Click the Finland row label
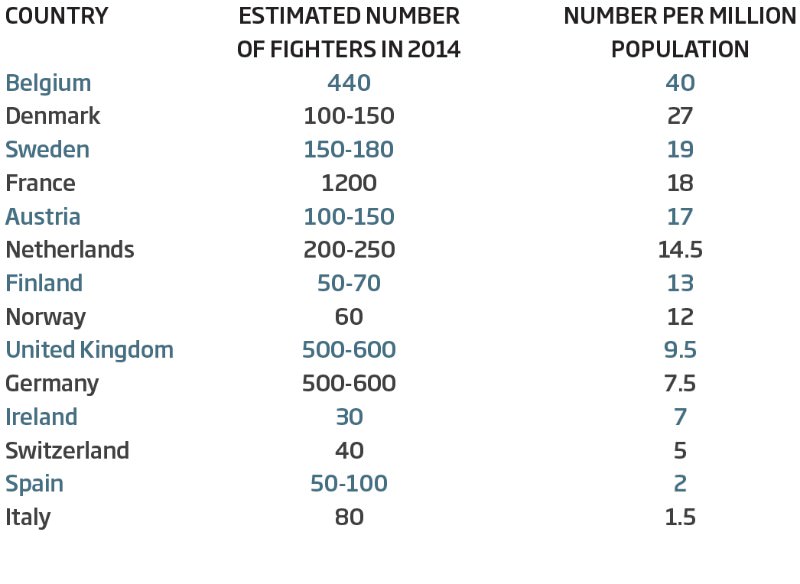Viewport: 800px width, 584px height. point(44,283)
